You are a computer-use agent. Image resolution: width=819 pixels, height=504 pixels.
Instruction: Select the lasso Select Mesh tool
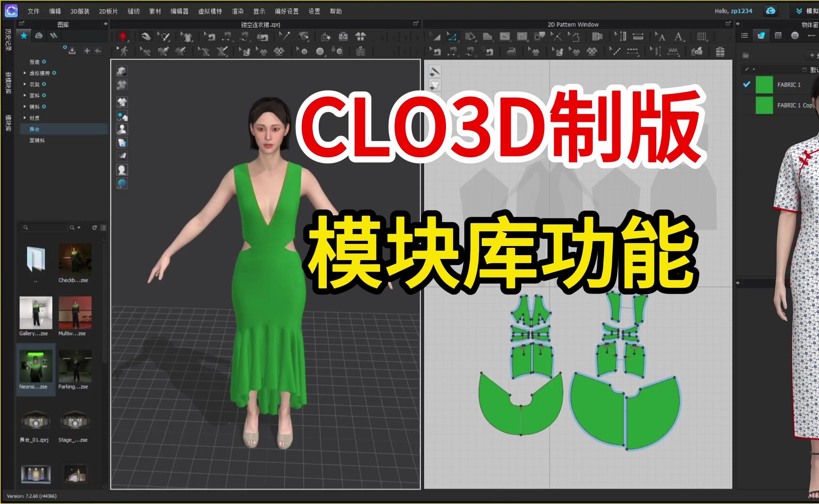point(163,37)
